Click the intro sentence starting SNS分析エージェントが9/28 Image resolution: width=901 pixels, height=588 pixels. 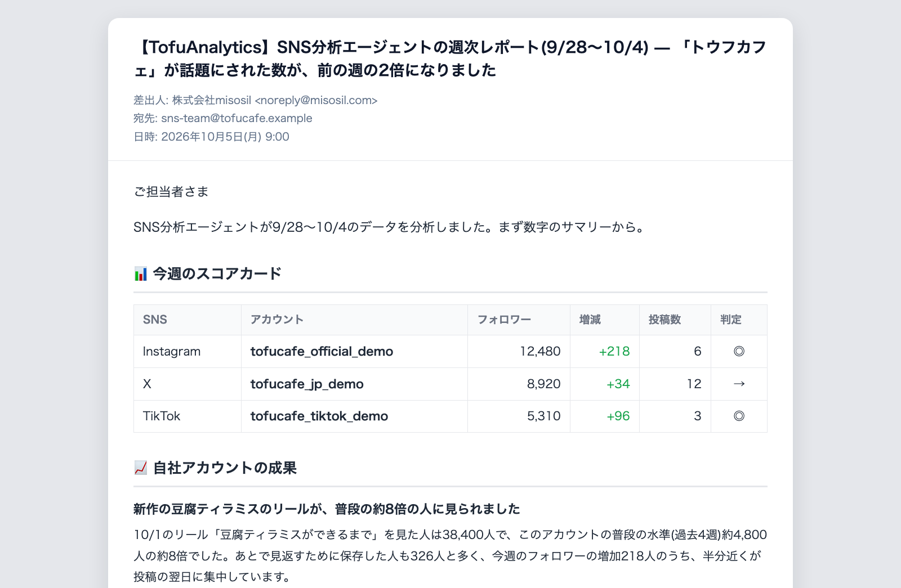[390, 227]
